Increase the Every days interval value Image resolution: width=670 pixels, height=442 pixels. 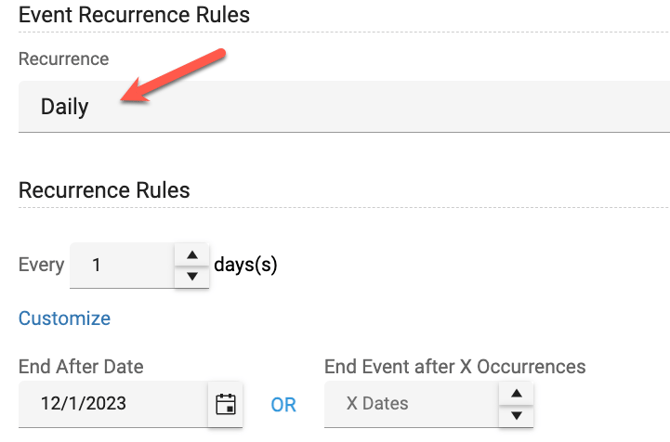[192, 254]
